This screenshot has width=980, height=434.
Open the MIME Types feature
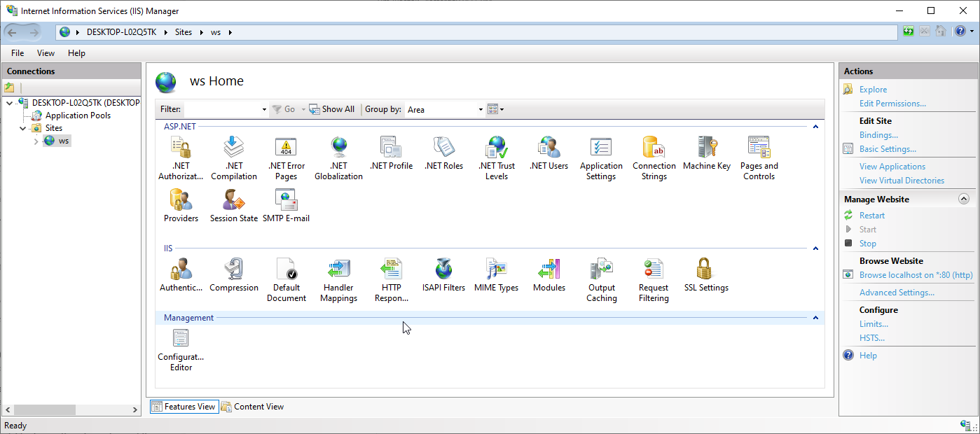coord(496,274)
